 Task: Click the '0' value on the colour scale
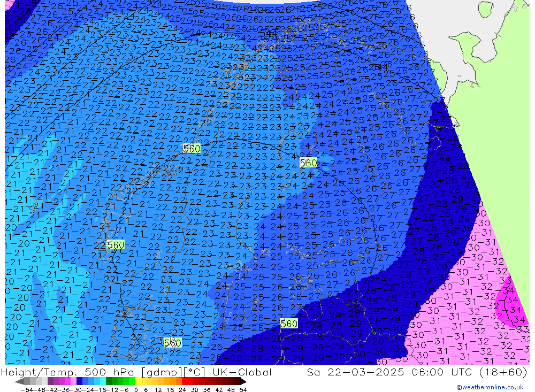136,390
